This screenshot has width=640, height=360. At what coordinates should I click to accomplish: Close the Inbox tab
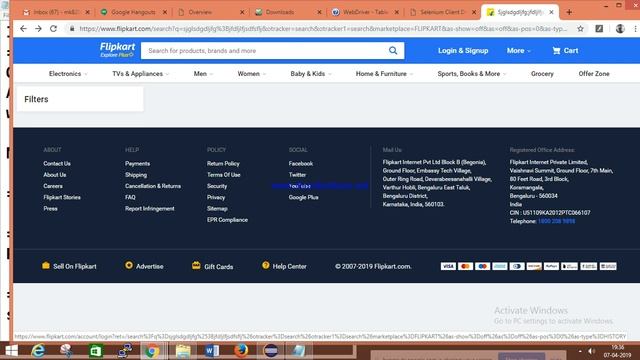pos(87,12)
